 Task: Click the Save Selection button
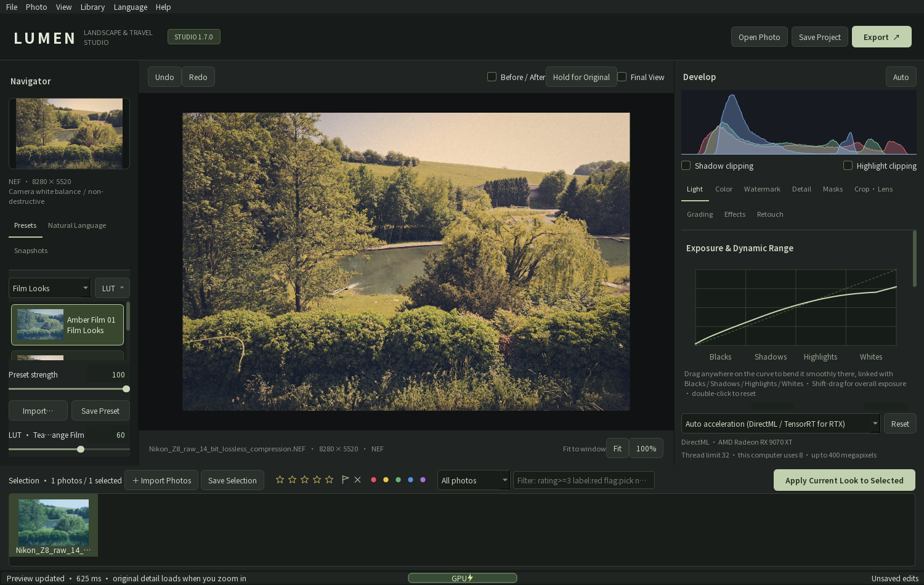pyautogui.click(x=232, y=480)
